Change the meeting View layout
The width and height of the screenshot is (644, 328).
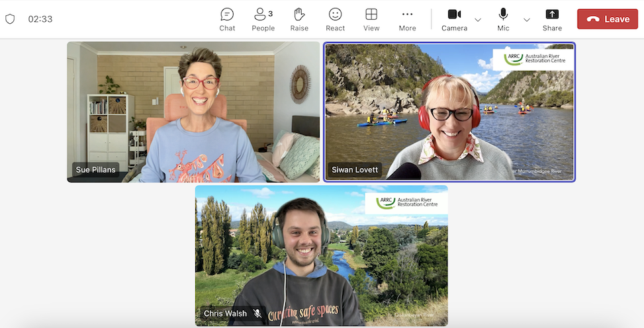point(371,19)
